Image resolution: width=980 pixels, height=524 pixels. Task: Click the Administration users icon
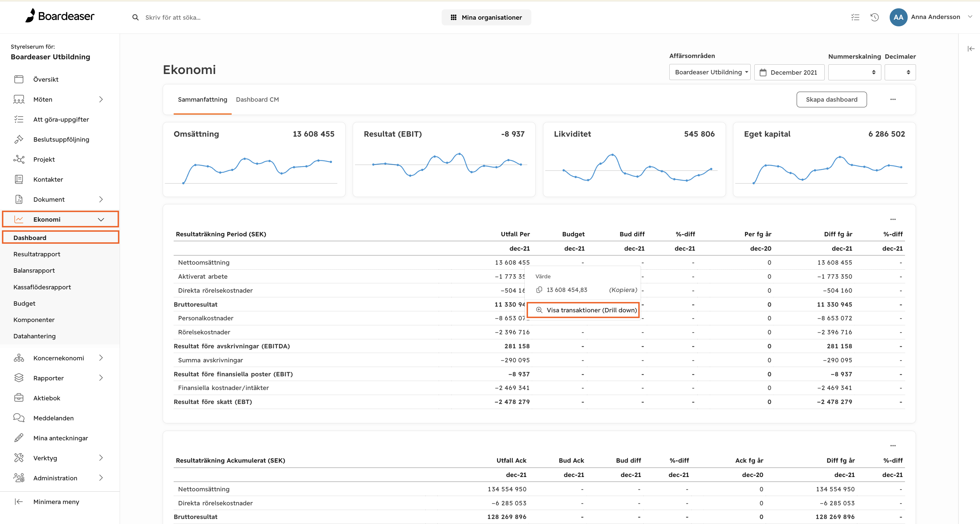click(x=19, y=478)
